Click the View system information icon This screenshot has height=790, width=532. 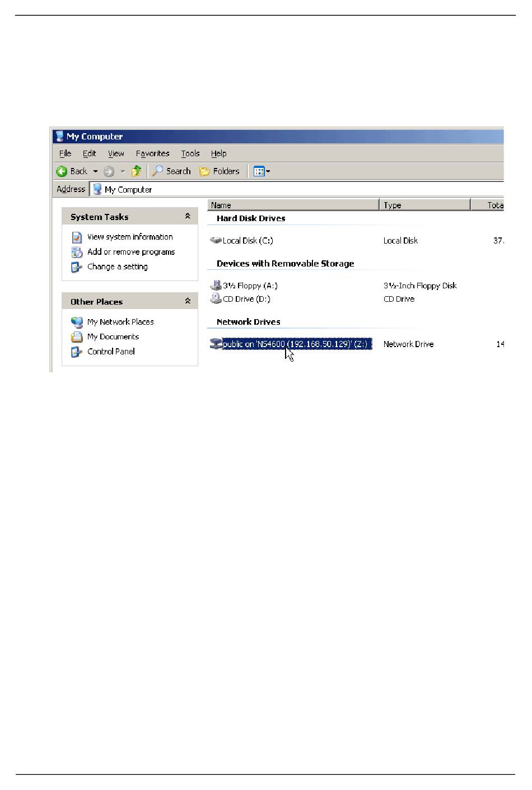pos(77,237)
